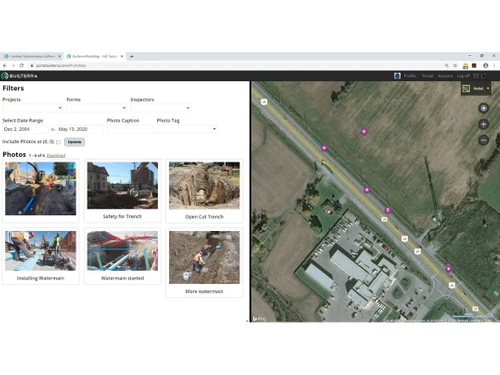Open the Safety for Trench photo
Viewport: 500px width, 375px height.
pos(122,185)
